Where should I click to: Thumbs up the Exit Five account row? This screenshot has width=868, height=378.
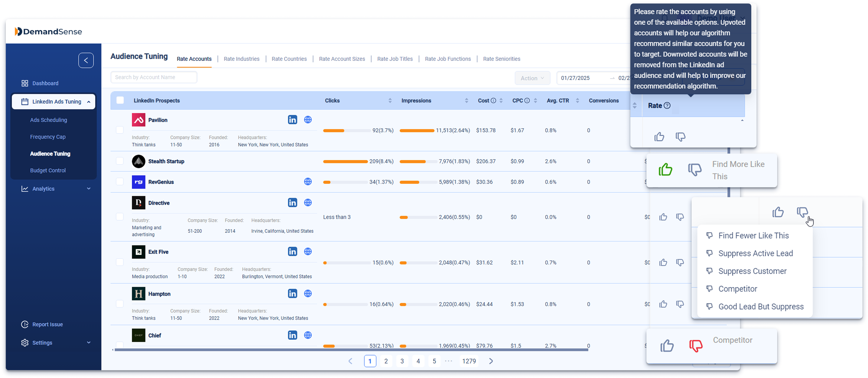pos(663,262)
